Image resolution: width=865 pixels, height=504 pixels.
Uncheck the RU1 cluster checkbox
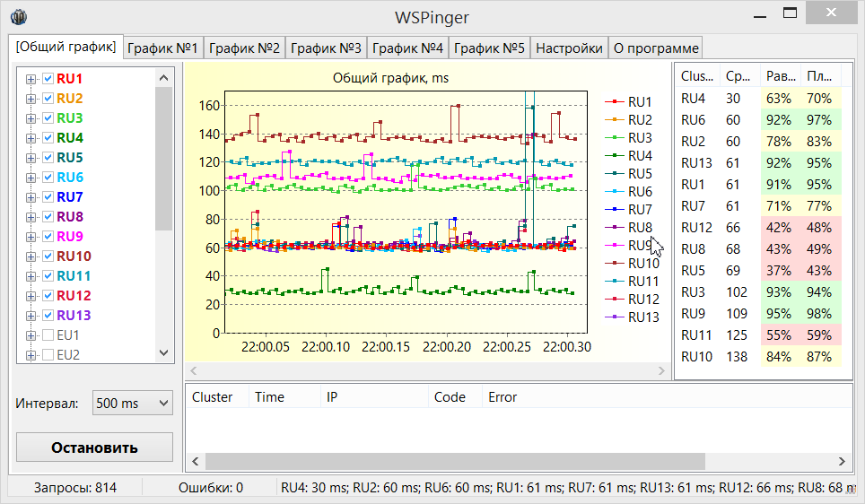[x=48, y=79]
